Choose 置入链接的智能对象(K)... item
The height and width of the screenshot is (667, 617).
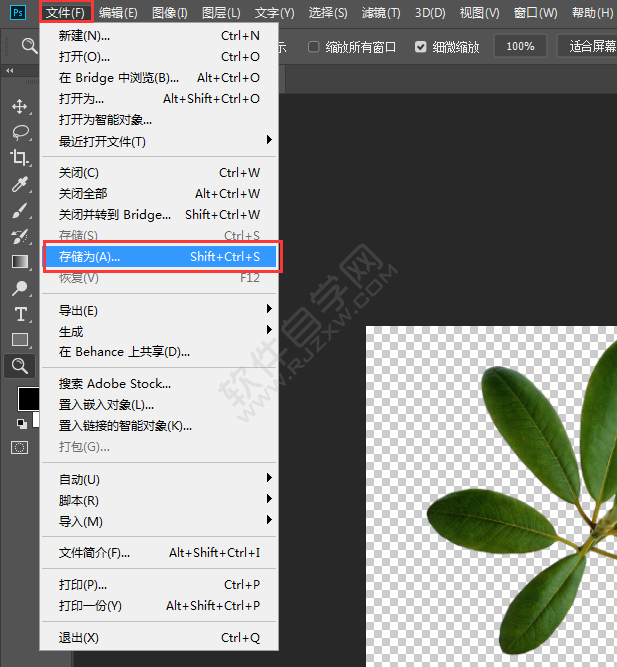(x=159, y=426)
